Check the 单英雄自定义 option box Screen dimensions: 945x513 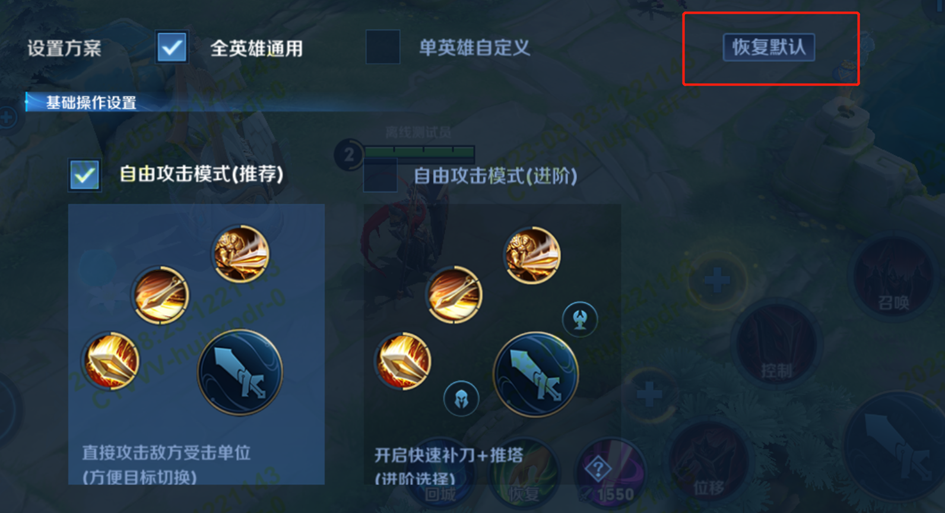pos(383,47)
